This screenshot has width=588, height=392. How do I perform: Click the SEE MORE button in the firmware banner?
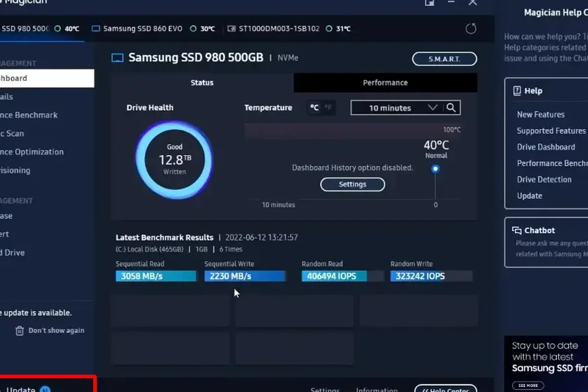(528, 385)
